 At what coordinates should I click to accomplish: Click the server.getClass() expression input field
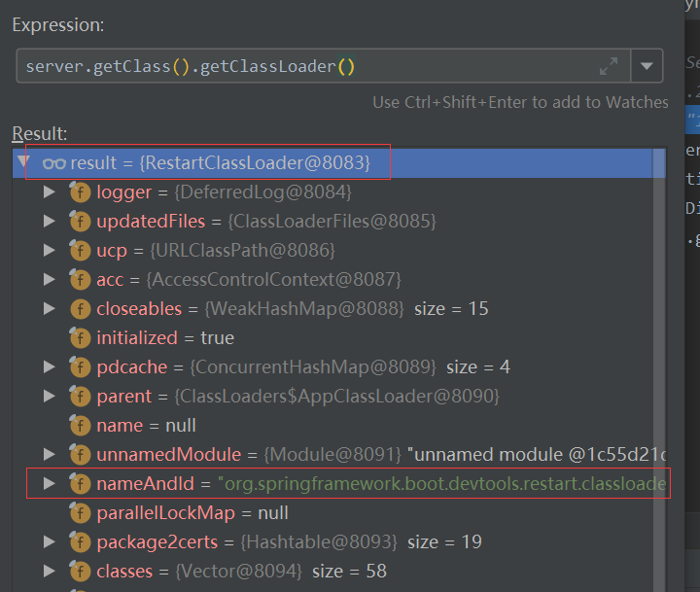(x=292, y=67)
